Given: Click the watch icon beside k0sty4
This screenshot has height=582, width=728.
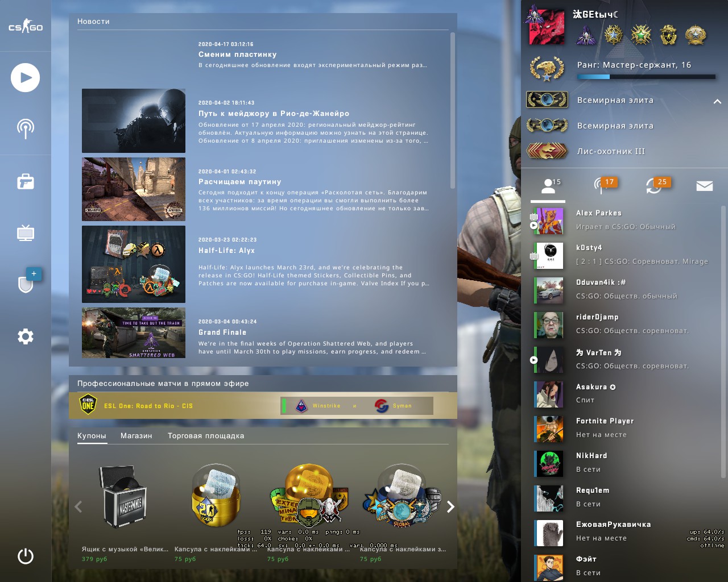Looking at the screenshot, I should point(533,256).
